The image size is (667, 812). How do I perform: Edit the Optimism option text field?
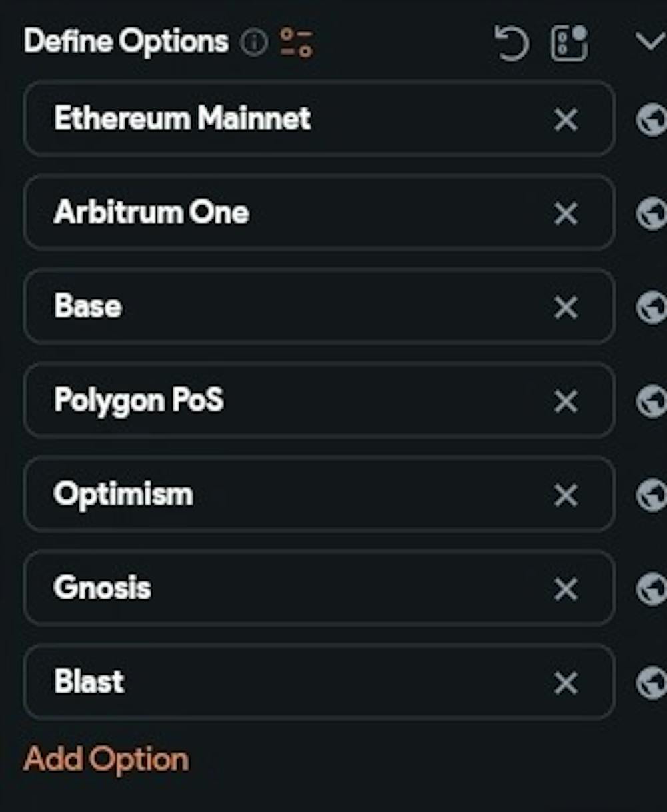click(x=319, y=494)
